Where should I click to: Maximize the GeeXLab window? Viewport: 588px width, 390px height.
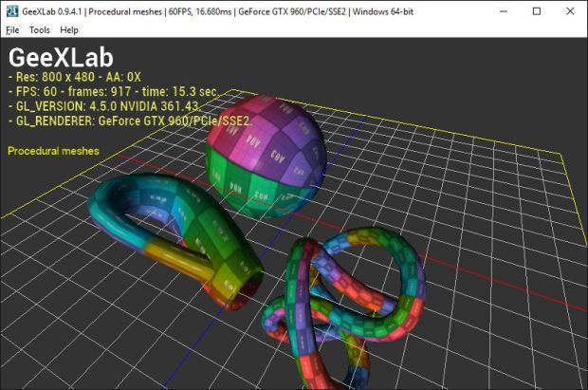point(537,11)
